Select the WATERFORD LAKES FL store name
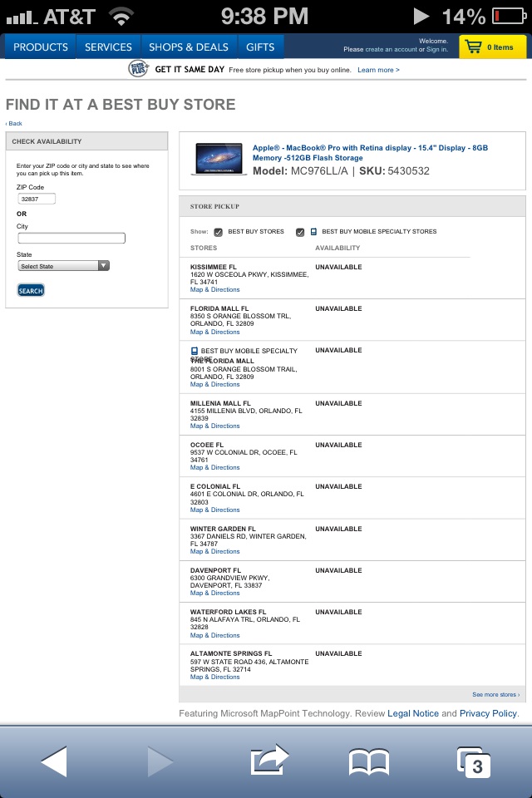Image resolution: width=532 pixels, height=798 pixels. (228, 613)
